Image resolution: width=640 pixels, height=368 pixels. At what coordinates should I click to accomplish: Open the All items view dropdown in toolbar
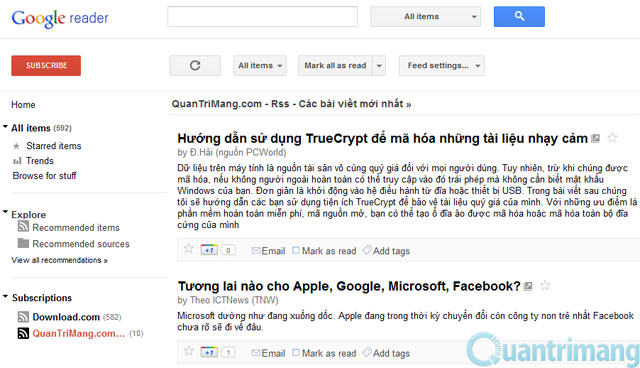[x=260, y=66]
